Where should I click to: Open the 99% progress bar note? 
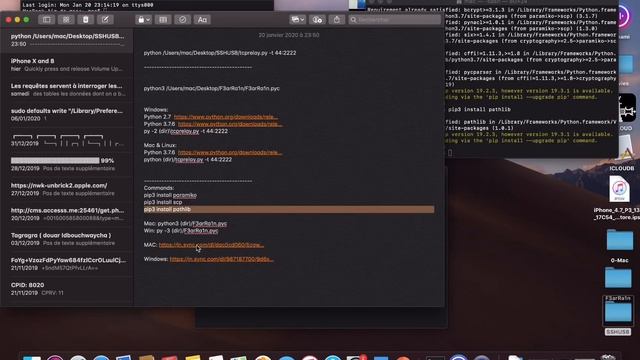tap(67, 164)
